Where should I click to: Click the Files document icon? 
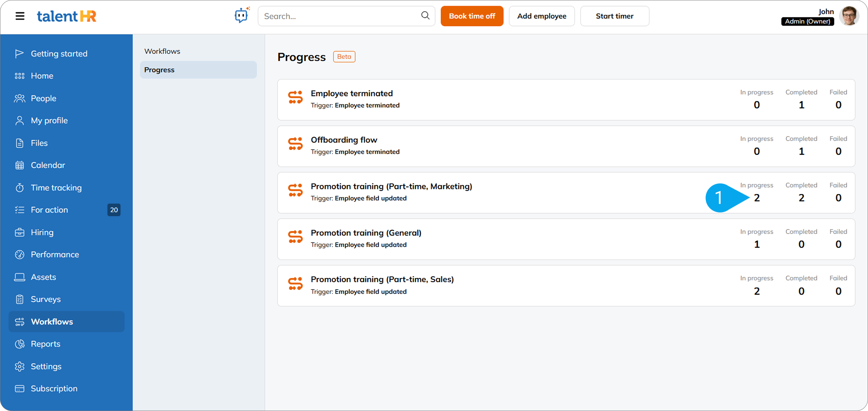click(19, 143)
